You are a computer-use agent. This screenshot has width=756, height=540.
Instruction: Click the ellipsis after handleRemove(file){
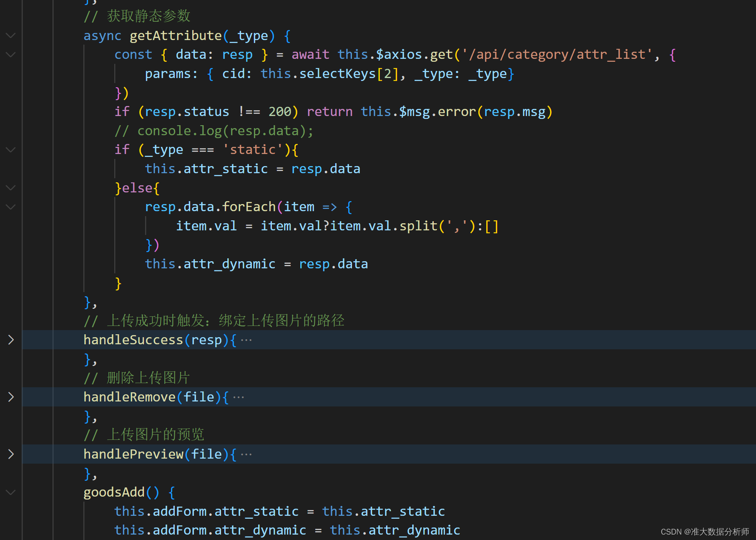239,398
